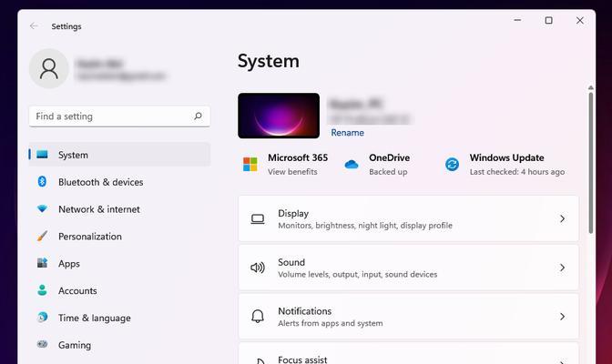Screen dimensions: 612x364
Task: Click the Apps icon in sidebar
Action: click(x=42, y=263)
